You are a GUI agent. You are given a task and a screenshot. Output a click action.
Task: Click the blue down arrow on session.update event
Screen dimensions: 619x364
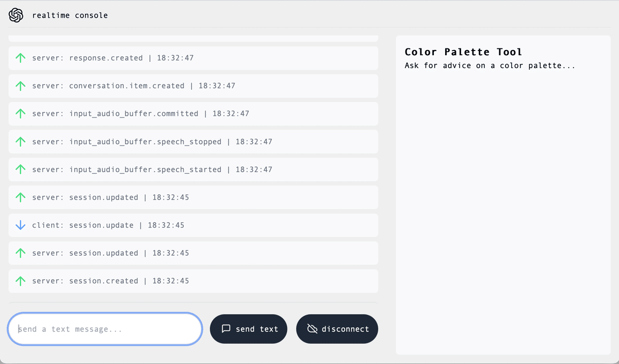pyautogui.click(x=20, y=225)
